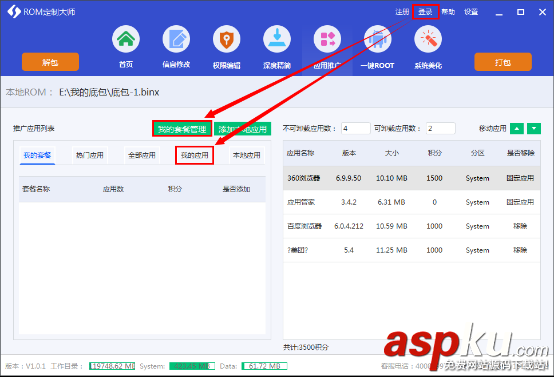Click the 分区 column header

pyautogui.click(x=477, y=153)
